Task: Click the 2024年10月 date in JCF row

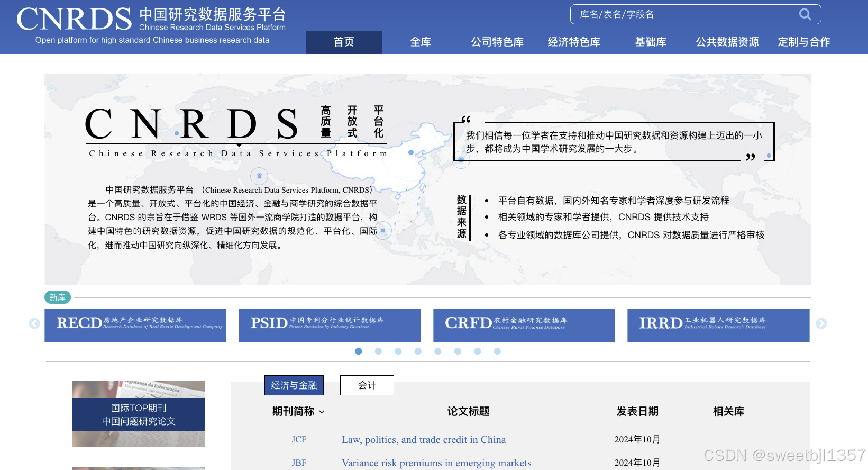Action: [x=637, y=440]
